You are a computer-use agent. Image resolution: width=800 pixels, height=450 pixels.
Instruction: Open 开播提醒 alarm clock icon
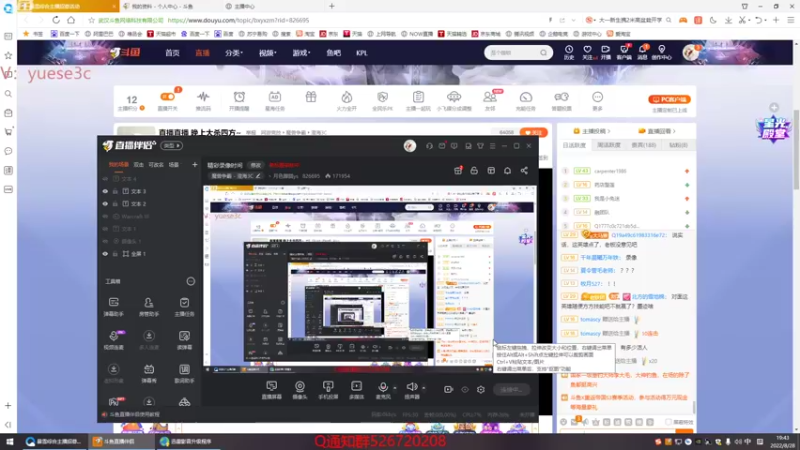click(239, 101)
